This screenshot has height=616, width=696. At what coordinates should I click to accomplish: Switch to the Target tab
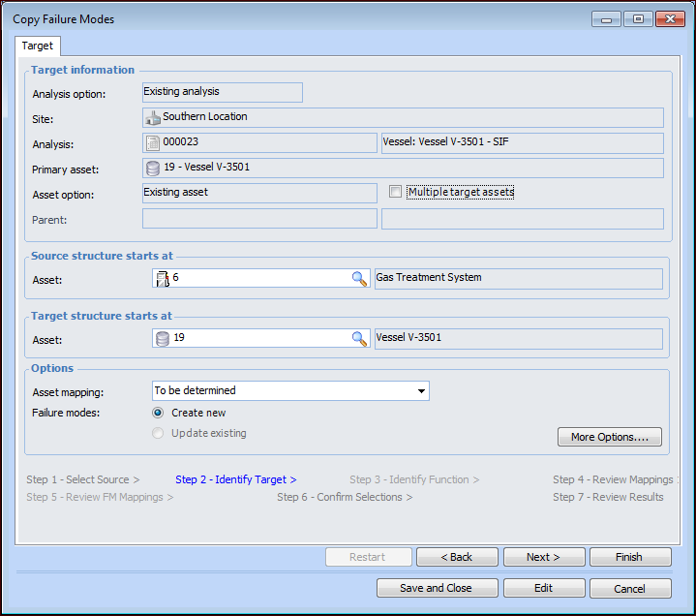click(38, 46)
